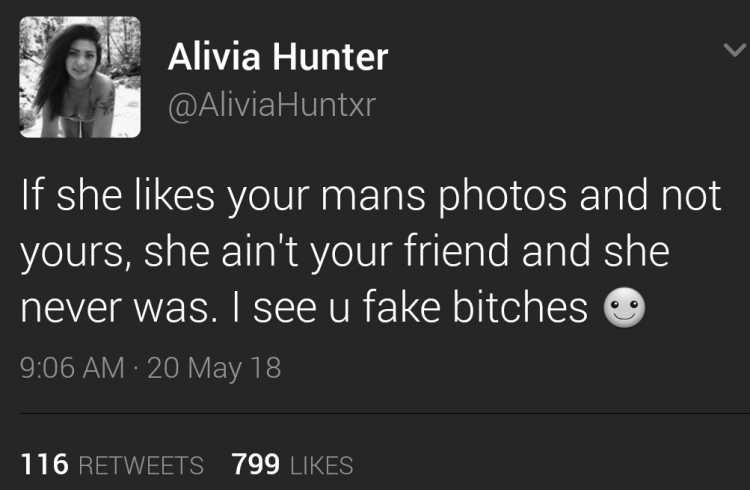Open Alivia Hunter's profile picture
Screen dimensions: 750x490
click(x=80, y=77)
